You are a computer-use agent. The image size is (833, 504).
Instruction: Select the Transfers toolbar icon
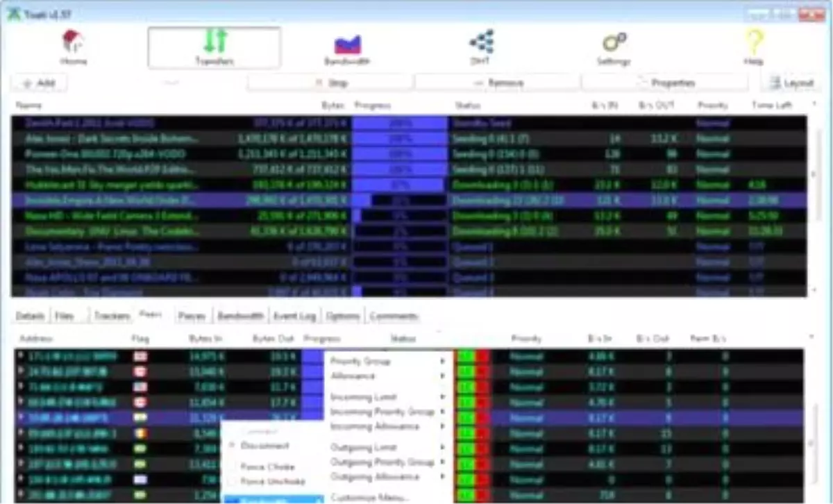214,42
